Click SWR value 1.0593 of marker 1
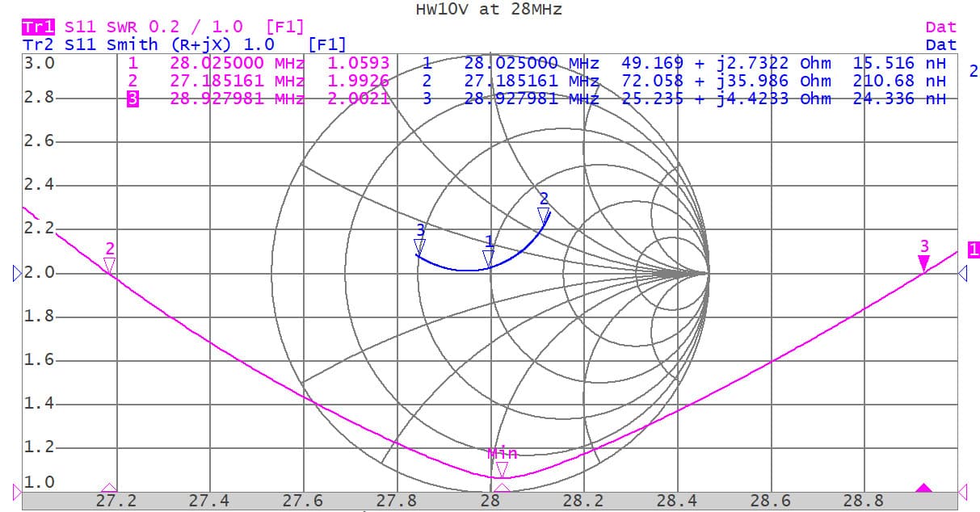980x512 pixels. pyautogui.click(x=360, y=63)
